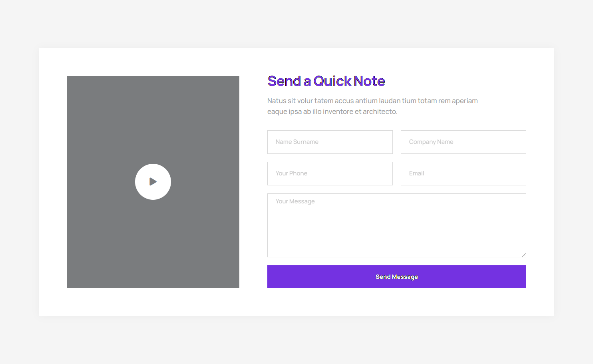Click the "Your Message" placeholder text

295,201
